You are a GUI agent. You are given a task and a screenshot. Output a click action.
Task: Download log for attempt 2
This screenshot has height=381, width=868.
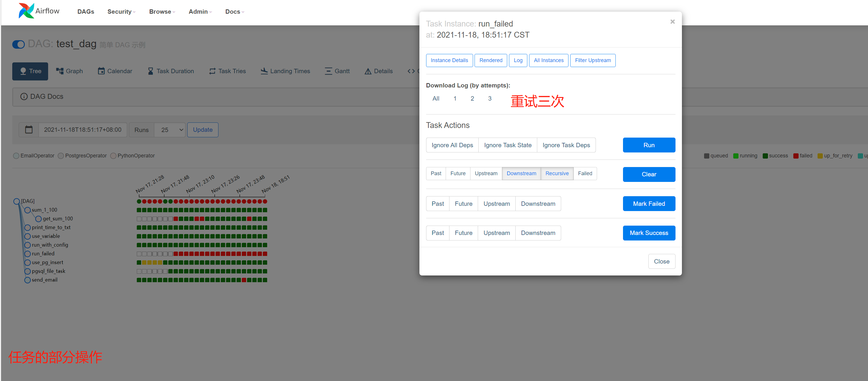[472, 98]
